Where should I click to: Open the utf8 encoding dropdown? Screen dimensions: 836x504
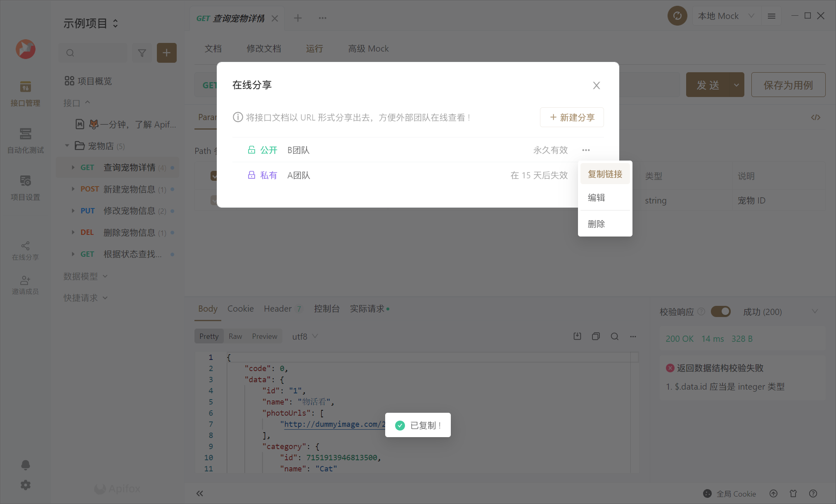coord(304,336)
